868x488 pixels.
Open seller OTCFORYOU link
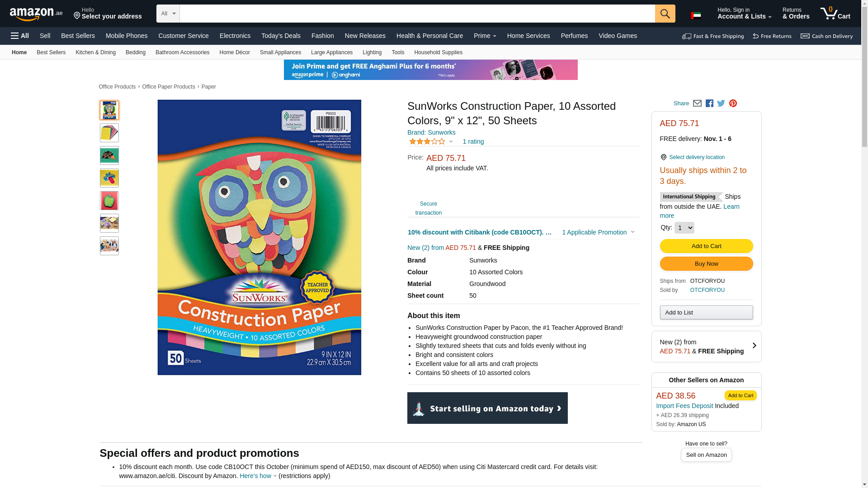click(707, 290)
